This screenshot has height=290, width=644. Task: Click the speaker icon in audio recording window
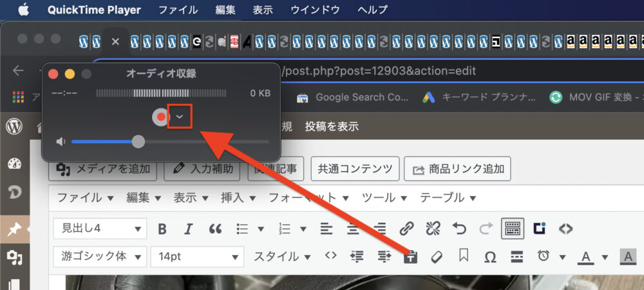[61, 142]
